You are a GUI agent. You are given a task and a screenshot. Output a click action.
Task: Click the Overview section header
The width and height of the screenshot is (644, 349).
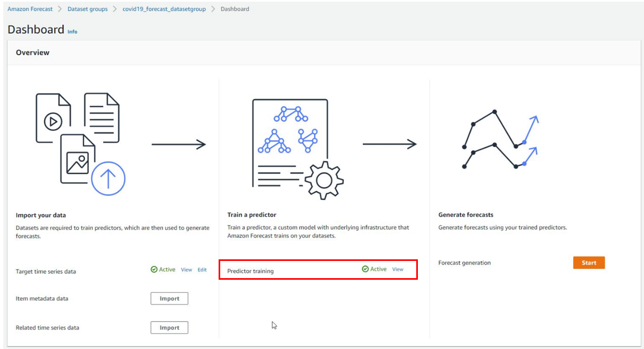coord(32,53)
